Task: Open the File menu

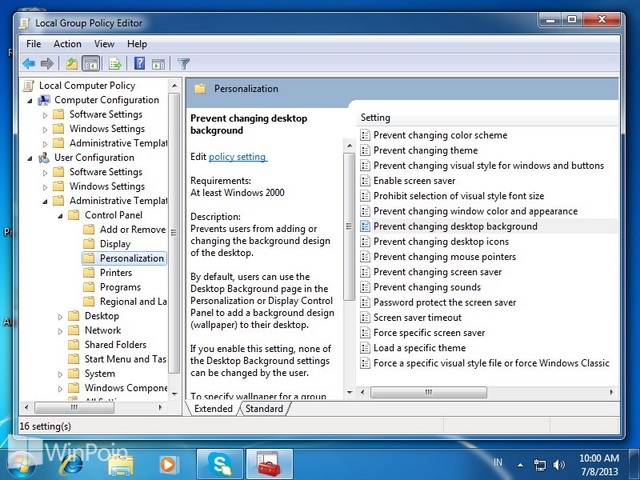Action: tap(33, 44)
